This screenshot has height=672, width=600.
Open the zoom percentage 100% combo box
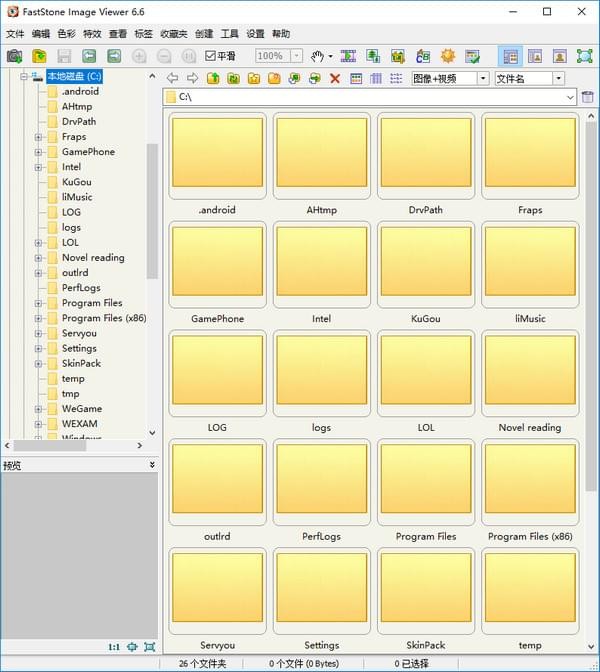coord(296,56)
